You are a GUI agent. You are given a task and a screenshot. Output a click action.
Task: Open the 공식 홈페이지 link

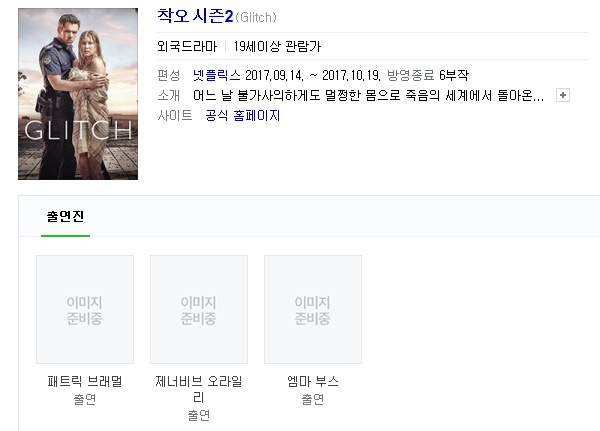[x=243, y=115]
